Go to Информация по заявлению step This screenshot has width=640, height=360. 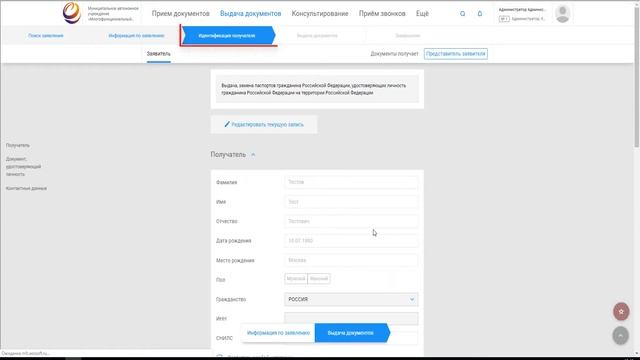click(x=136, y=36)
